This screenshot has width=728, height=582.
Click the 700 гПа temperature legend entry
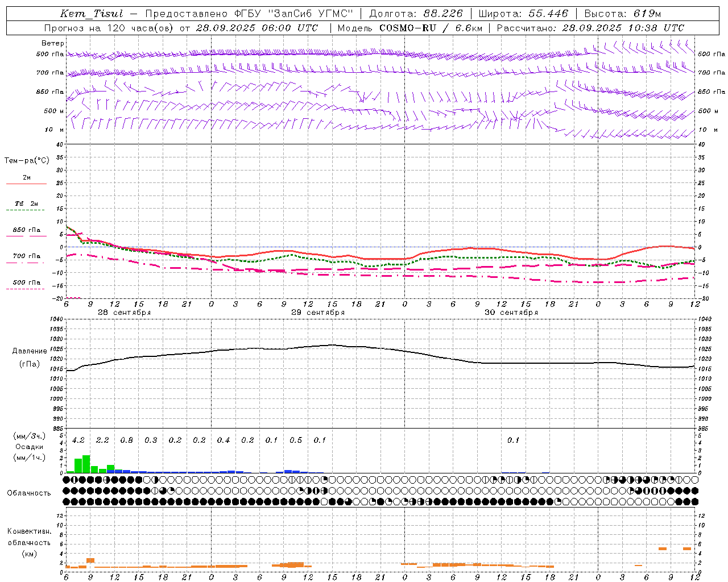tap(26, 256)
